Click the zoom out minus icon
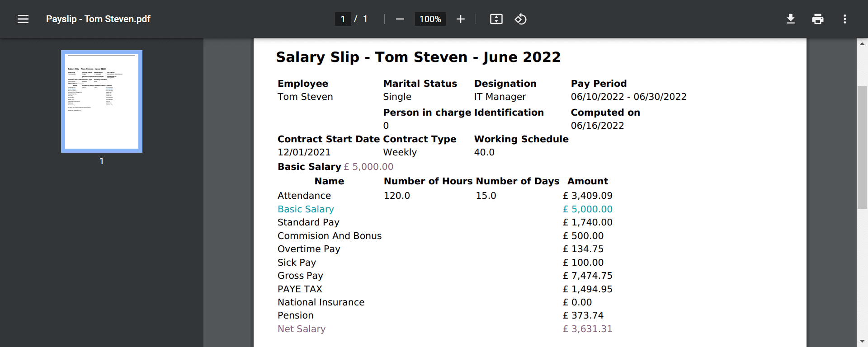Screen dimensions: 868x347 400,19
